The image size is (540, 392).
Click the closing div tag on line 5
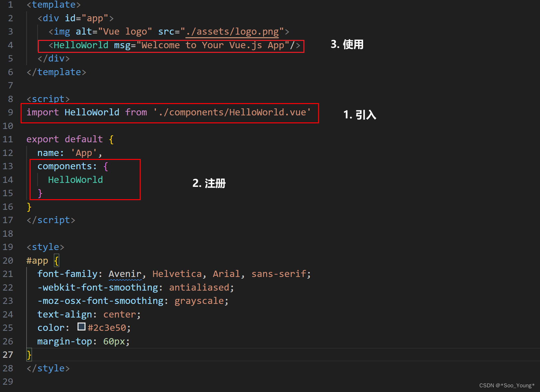click(54, 59)
